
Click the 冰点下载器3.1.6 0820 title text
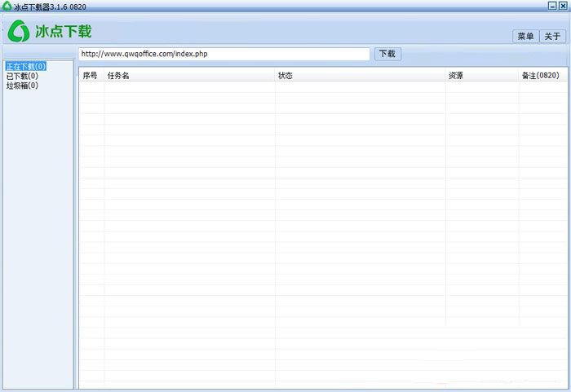click(50, 7)
